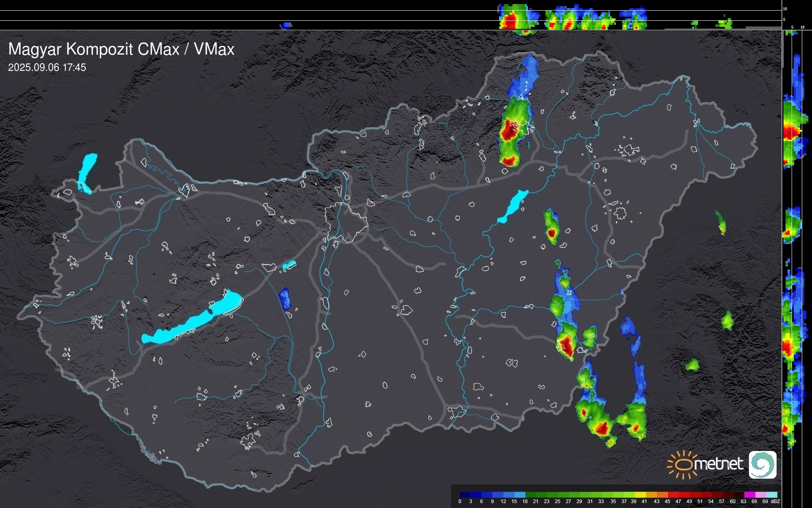This screenshot has width=812, height=508.
Task: Click the red storm core in top profile strip
Action: click(510, 21)
